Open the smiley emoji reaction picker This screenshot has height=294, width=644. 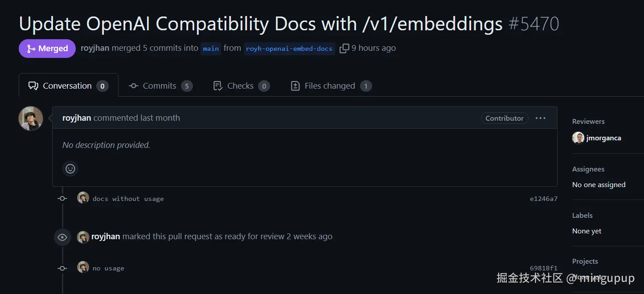pyautogui.click(x=70, y=168)
